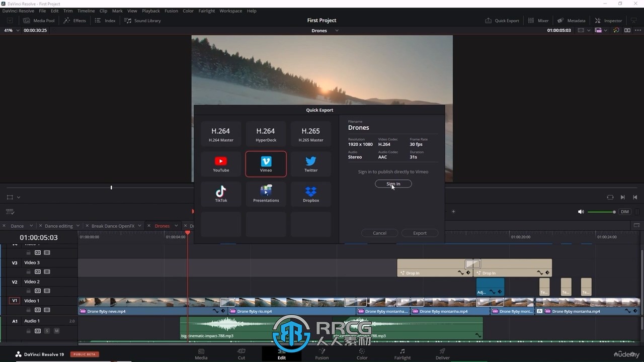644x362 pixels.
Task: Open the Inspector panel
Action: tap(608, 21)
